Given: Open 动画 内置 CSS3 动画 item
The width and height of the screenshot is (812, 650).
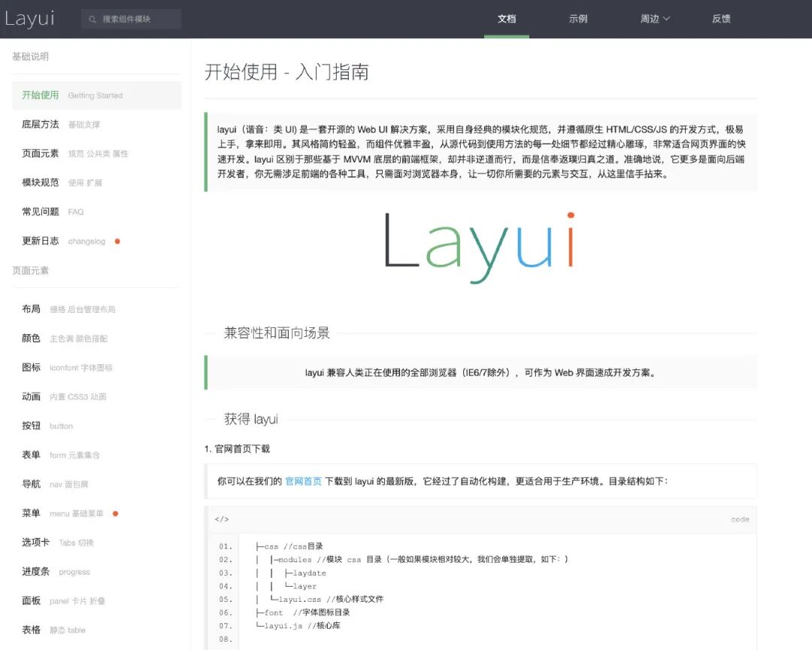Looking at the screenshot, I should 96,396.
